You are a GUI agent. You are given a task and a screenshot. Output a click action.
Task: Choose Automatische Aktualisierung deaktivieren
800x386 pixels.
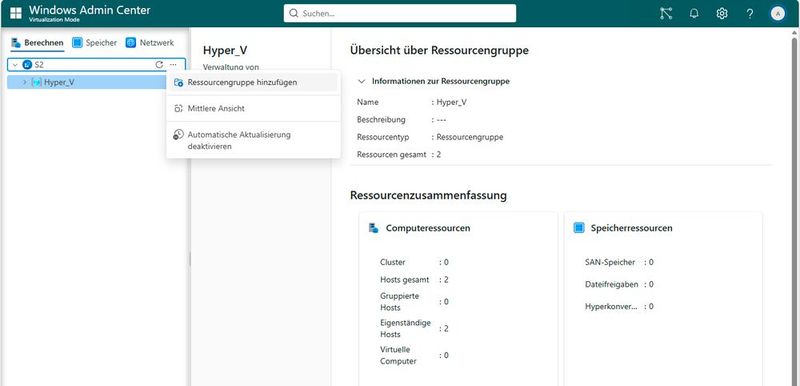253,140
